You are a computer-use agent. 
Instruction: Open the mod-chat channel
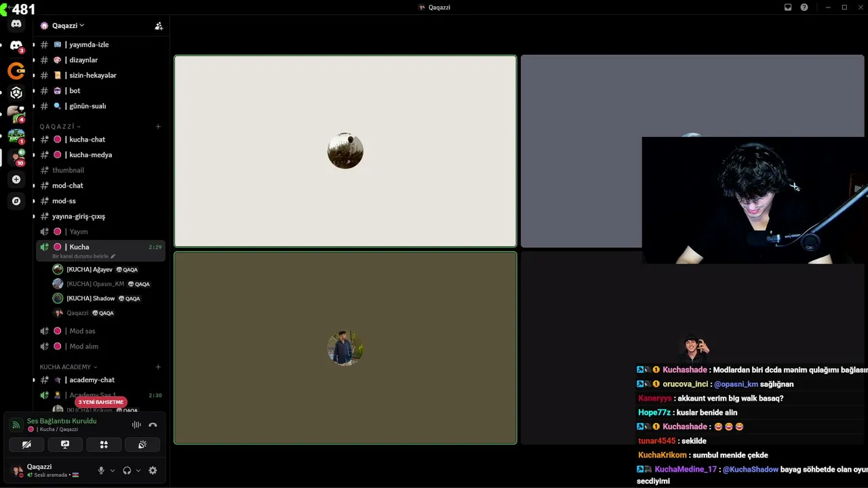[x=100, y=186]
